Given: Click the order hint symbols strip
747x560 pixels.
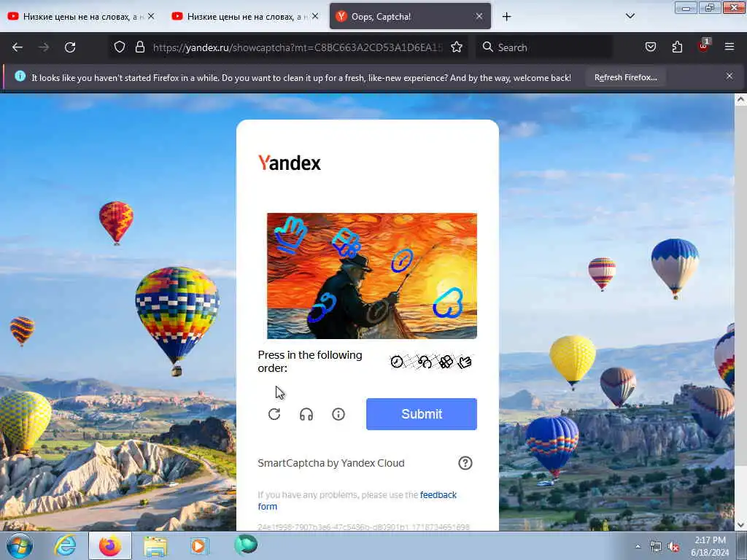Looking at the screenshot, I should click(x=431, y=362).
